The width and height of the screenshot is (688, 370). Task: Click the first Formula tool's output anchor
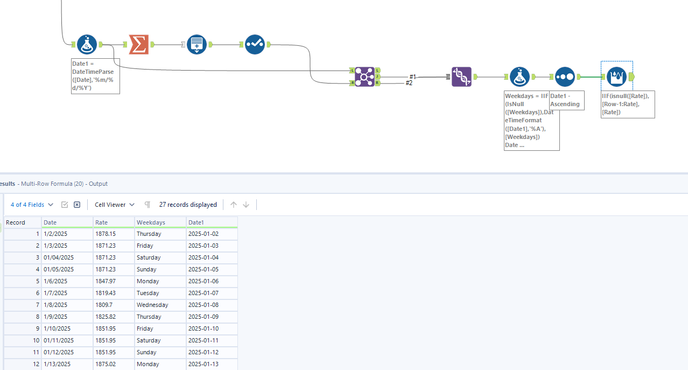coord(101,44)
